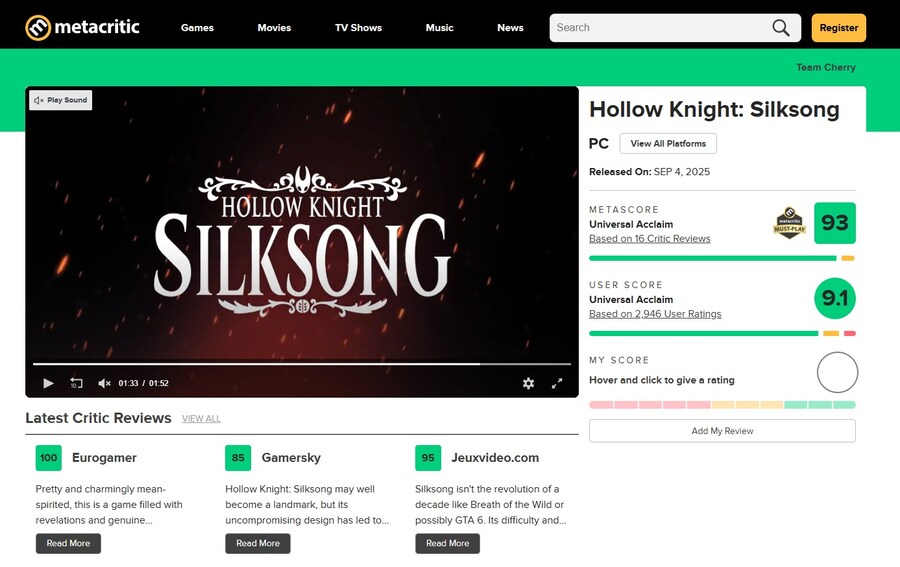Click the 9.1 user score circle
The height and width of the screenshot is (567, 900).
(834, 298)
